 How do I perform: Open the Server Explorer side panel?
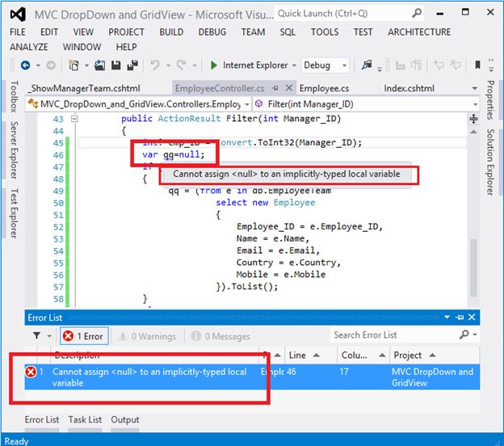[14, 149]
